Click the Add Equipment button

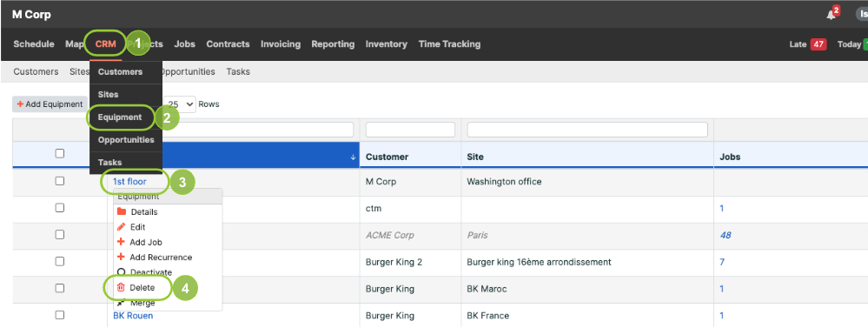pos(50,104)
